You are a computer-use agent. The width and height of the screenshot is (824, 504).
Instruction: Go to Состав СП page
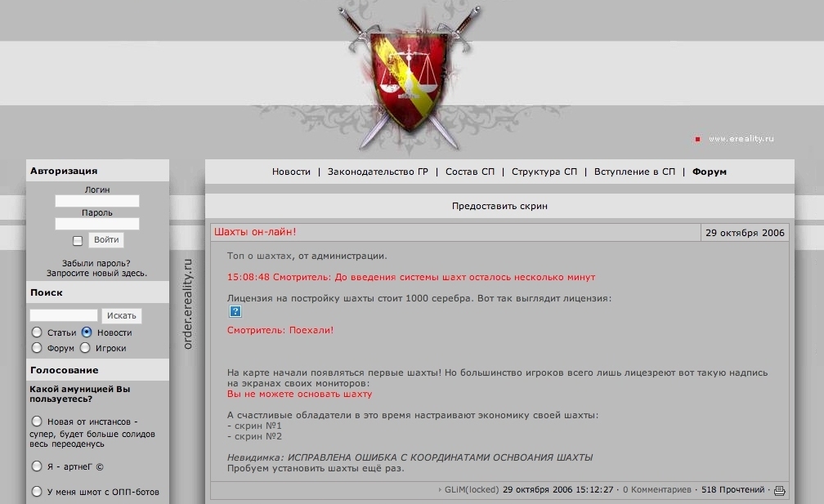(x=470, y=172)
